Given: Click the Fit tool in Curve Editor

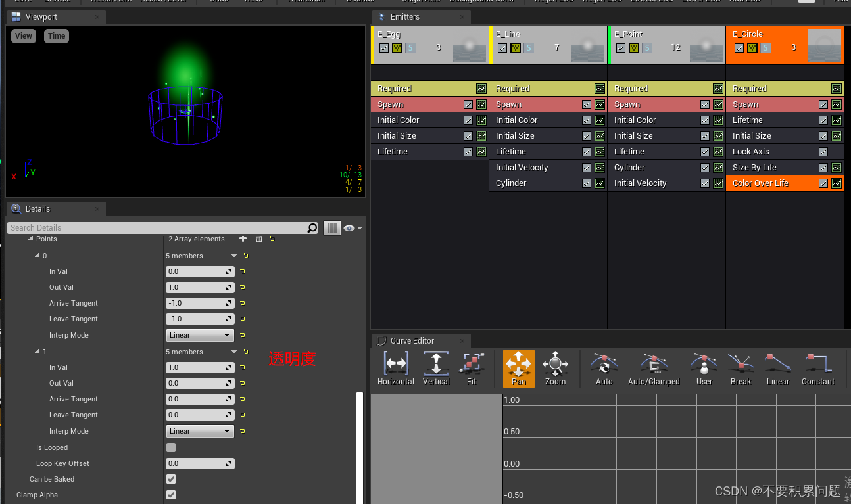Looking at the screenshot, I should click(472, 369).
